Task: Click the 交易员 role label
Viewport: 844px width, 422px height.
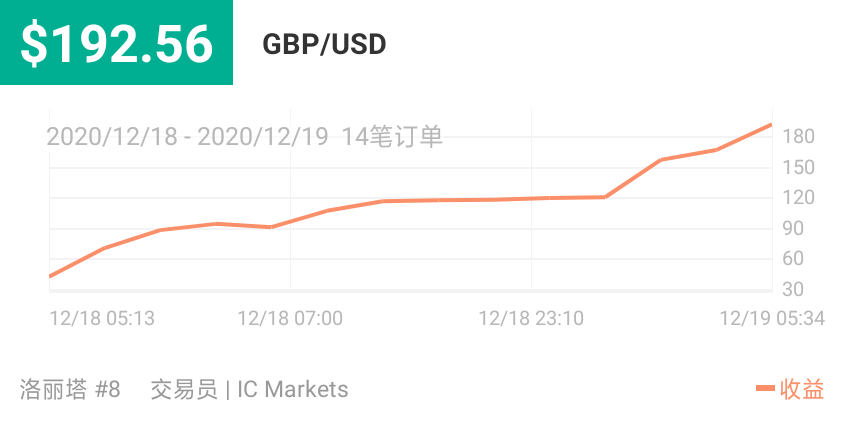Action: 184,389
